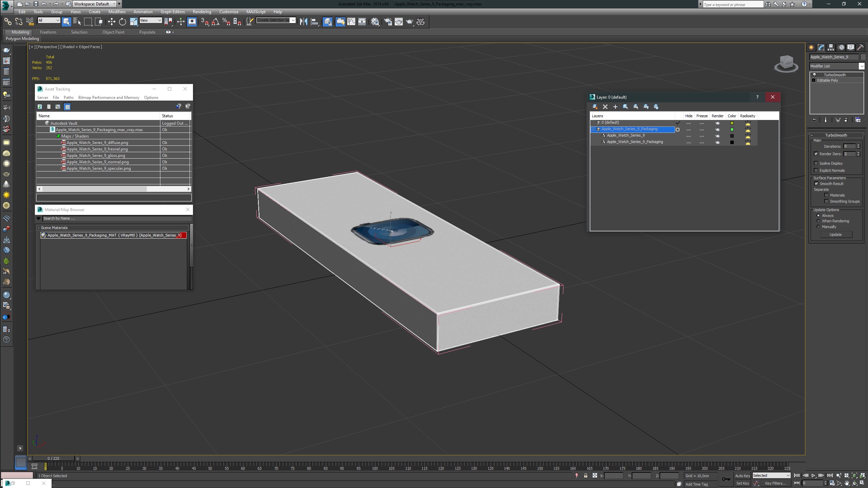868x488 pixels.
Task: Enable the Isoline Display checkbox
Action: pyautogui.click(x=816, y=163)
